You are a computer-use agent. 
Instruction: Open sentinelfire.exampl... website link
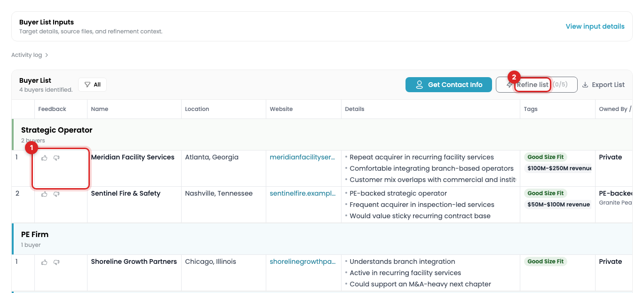coord(302,193)
